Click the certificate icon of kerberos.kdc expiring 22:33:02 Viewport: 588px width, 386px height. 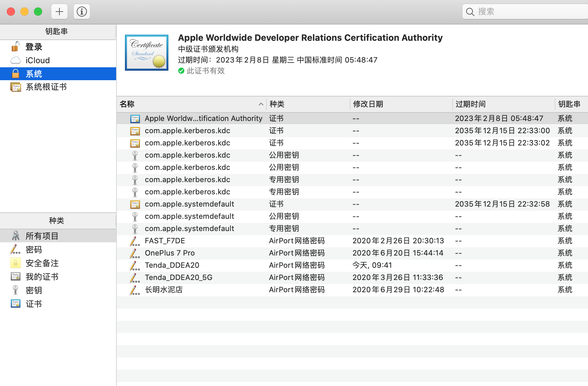135,143
